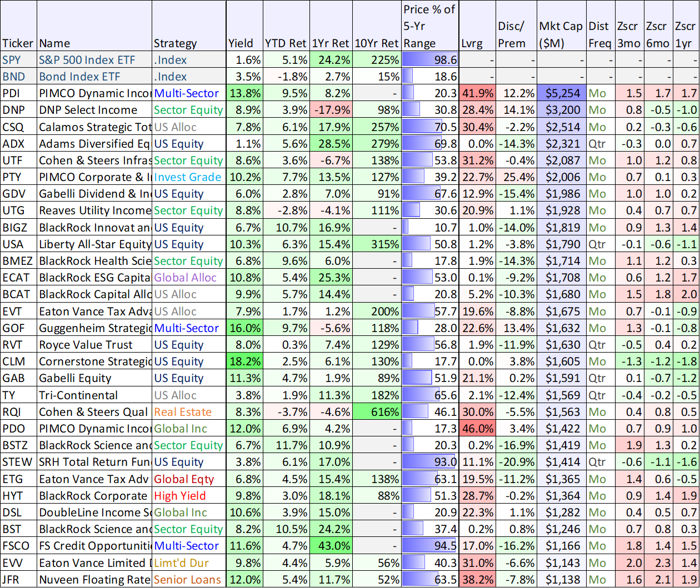
Task: Select STEW's 93.0 price range bar
Action: 430,462
